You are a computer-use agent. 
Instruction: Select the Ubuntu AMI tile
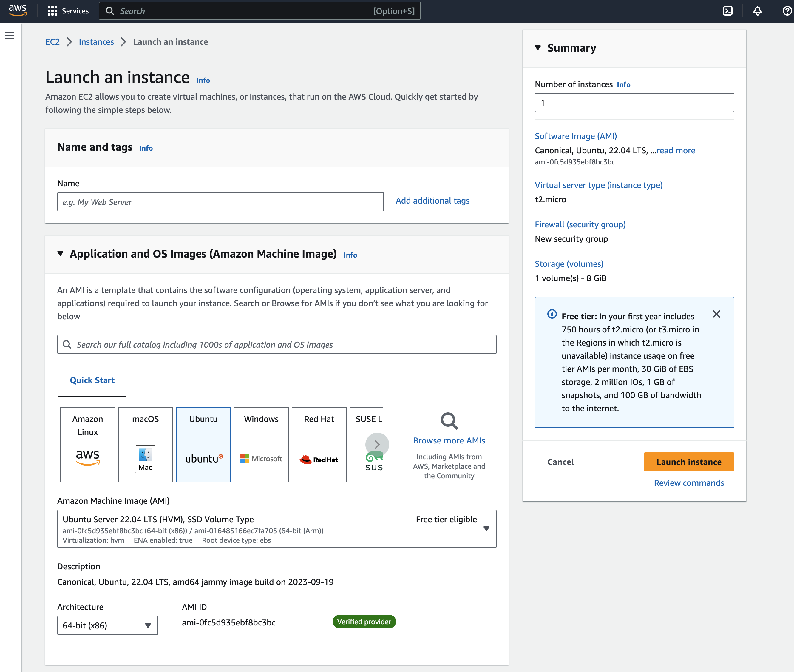point(203,445)
